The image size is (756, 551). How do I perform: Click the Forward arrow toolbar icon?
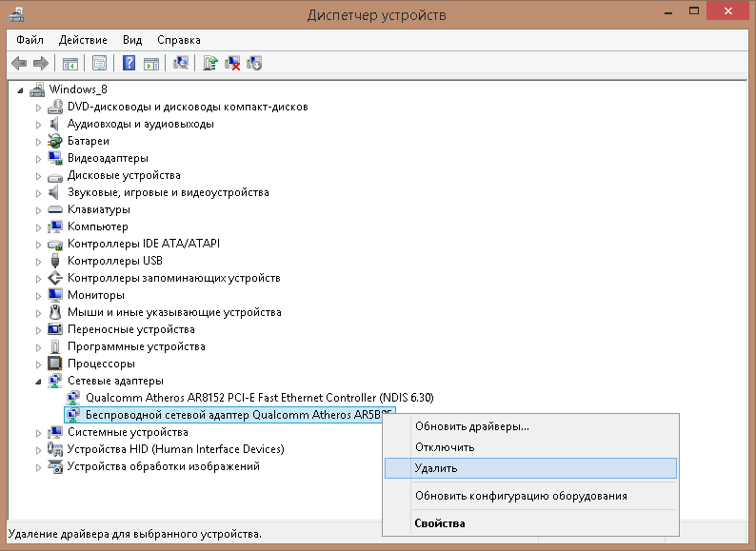click(x=41, y=63)
